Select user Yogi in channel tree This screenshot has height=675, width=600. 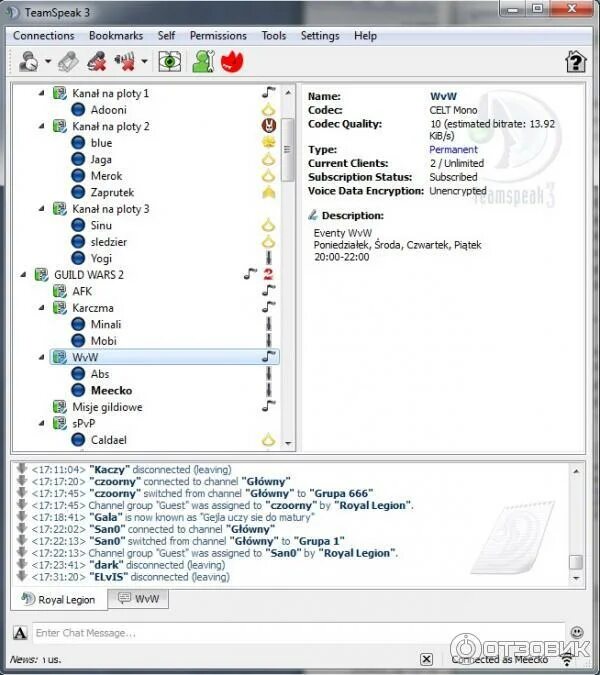pos(101,259)
